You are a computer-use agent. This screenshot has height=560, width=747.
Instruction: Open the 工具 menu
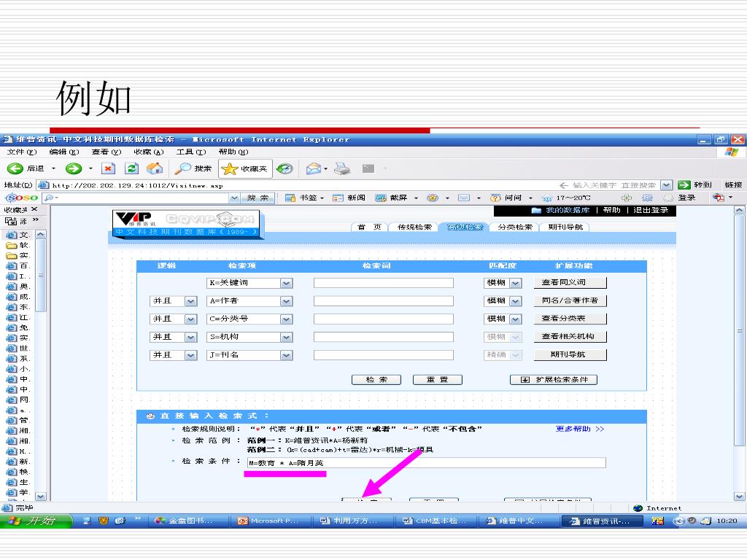pos(191,152)
